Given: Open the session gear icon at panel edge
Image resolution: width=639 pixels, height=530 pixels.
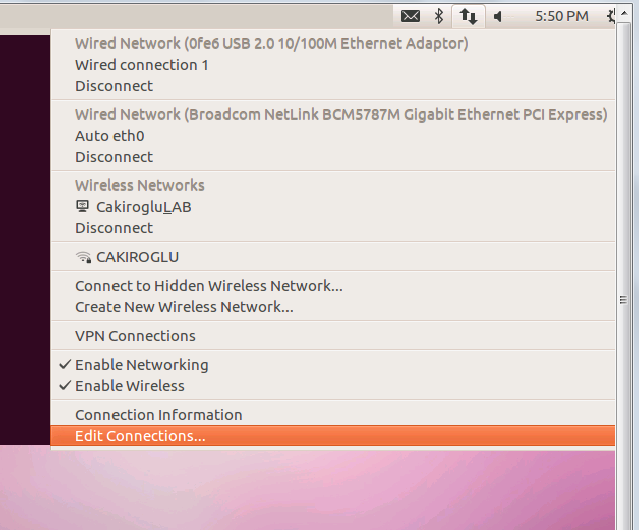Looking at the screenshot, I should 610,16.
